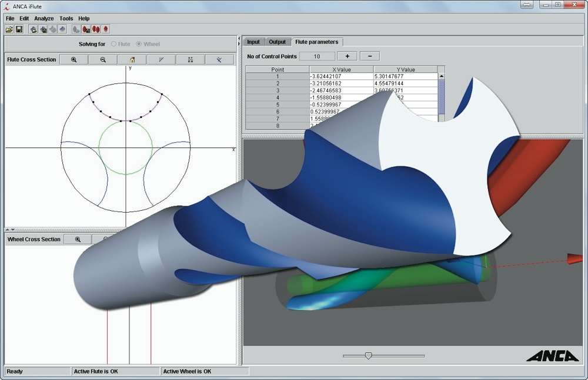Select Y value cell 5.30147677

(x=406, y=76)
